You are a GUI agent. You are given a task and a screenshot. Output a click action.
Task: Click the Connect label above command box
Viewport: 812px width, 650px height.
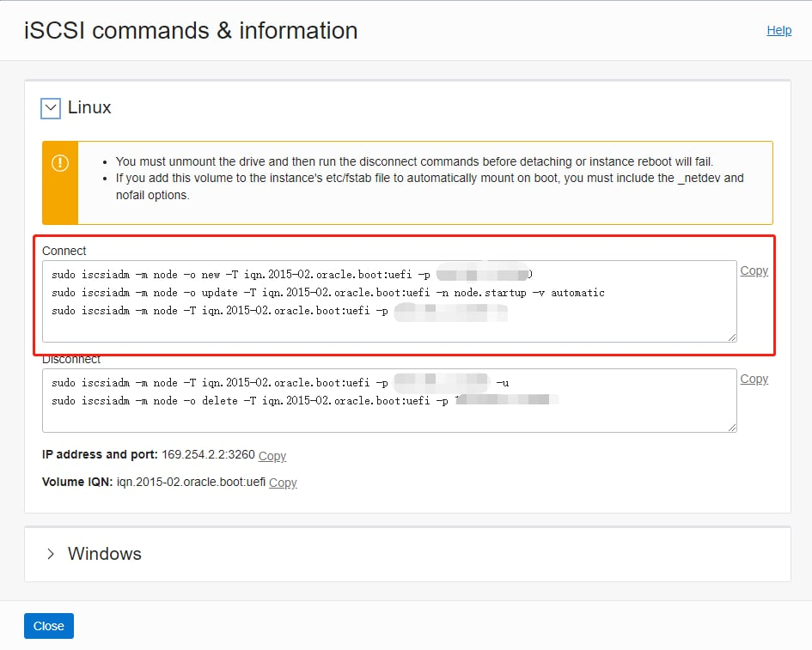[64, 251]
